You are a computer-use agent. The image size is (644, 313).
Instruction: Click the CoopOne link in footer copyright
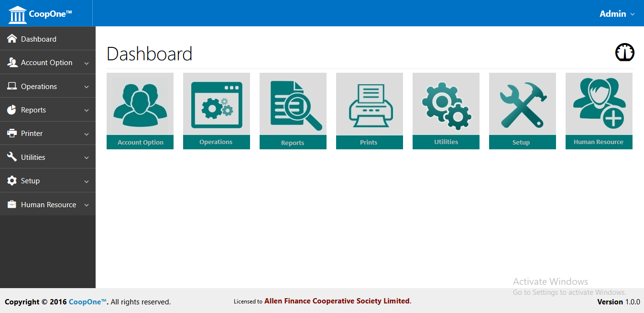pos(87,302)
